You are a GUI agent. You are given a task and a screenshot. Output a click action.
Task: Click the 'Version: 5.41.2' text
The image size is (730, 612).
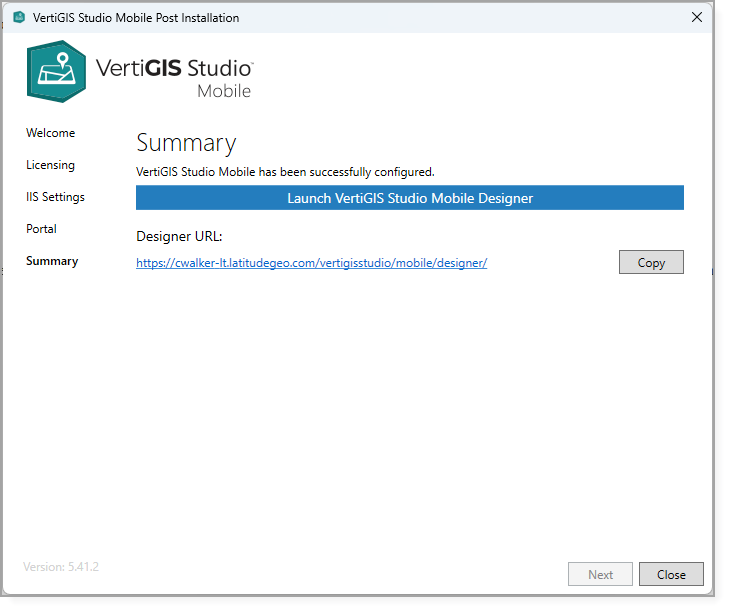tap(61, 567)
